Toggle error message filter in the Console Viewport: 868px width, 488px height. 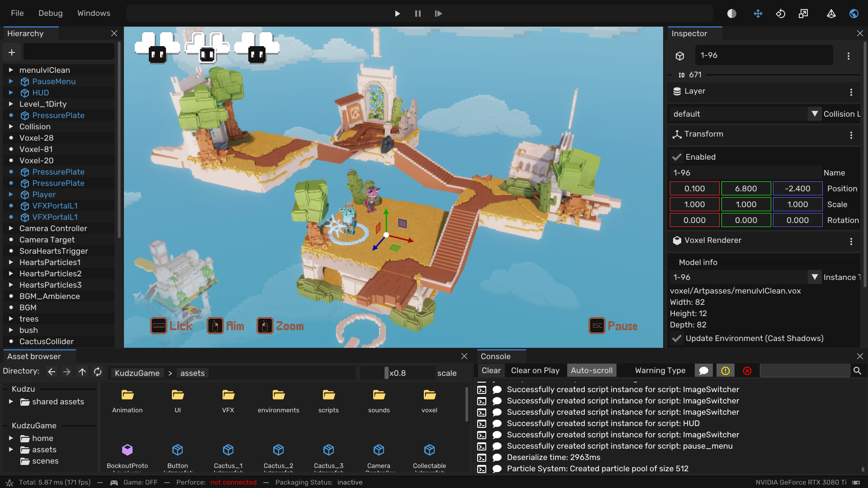[747, 370]
